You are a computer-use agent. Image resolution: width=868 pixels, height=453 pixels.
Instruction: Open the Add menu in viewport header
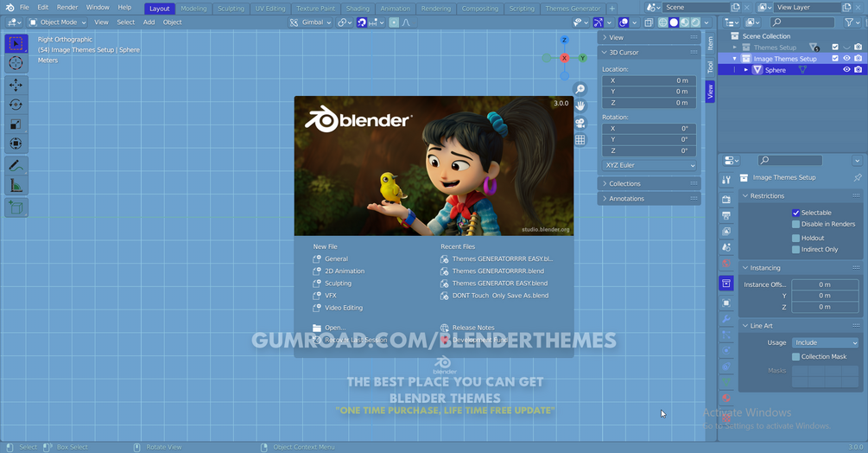click(x=149, y=22)
